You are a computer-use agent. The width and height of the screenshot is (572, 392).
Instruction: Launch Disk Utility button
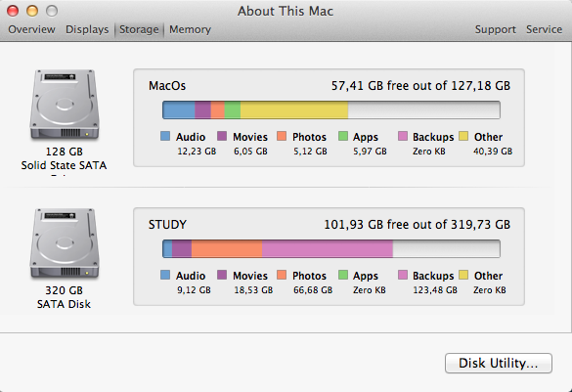(499, 363)
